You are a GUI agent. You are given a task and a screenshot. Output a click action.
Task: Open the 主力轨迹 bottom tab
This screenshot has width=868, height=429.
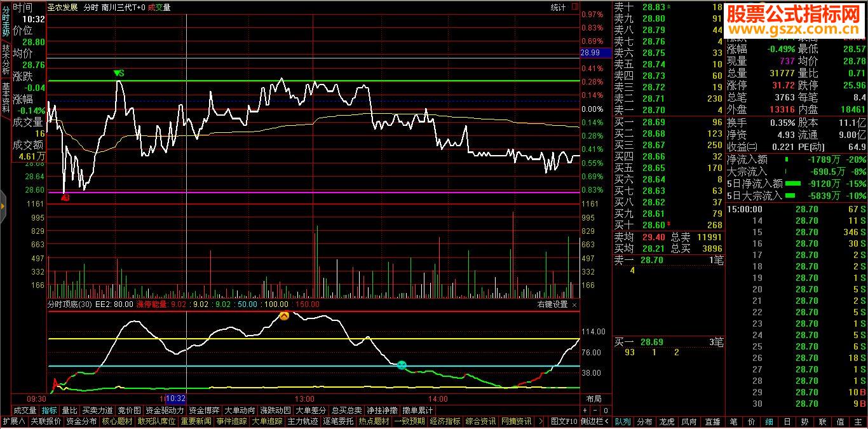[x=302, y=421]
